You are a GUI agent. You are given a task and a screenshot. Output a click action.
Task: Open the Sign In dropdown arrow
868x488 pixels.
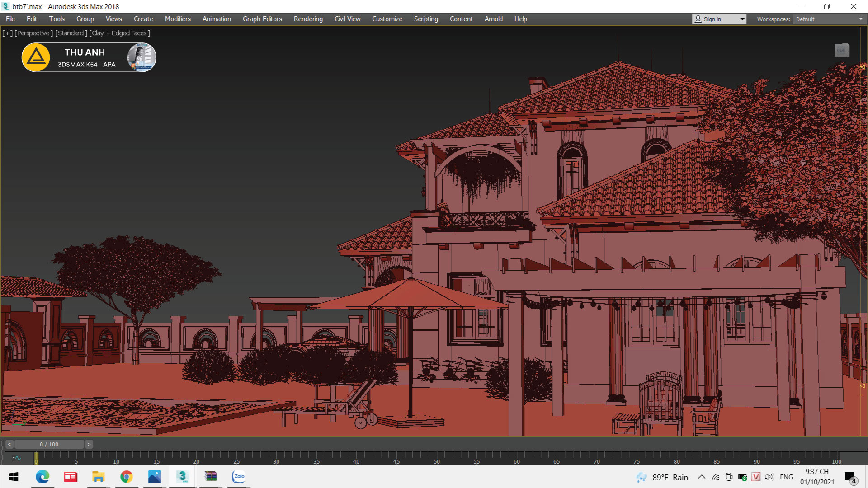pyautogui.click(x=742, y=19)
